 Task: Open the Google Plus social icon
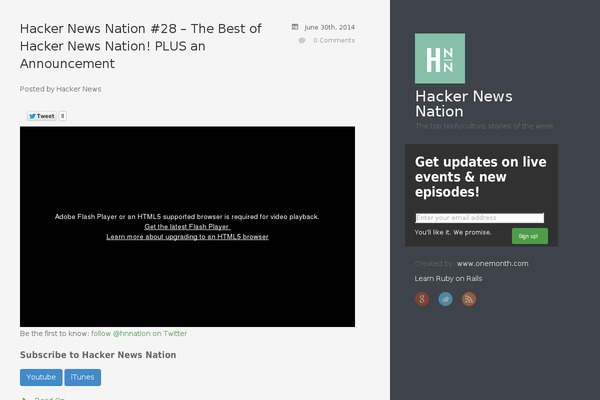point(422,299)
